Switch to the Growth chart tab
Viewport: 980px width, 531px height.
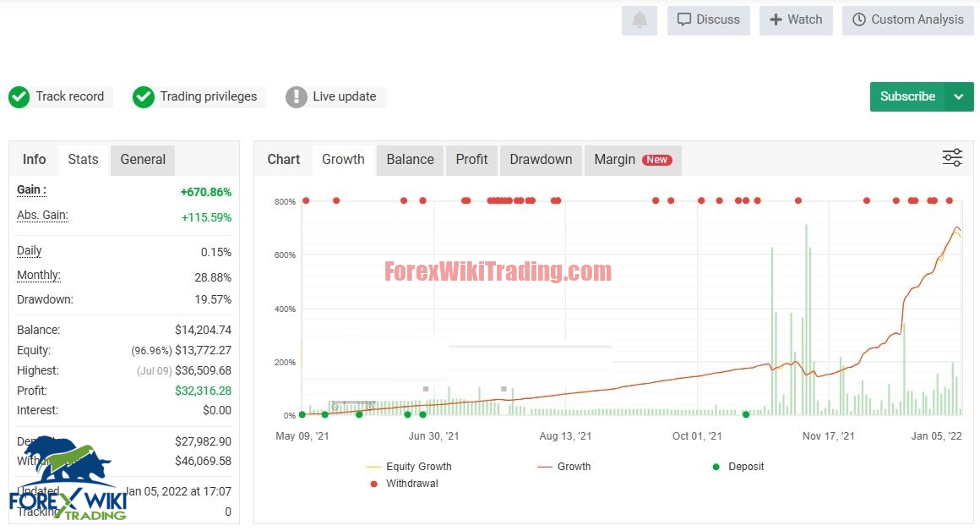pyautogui.click(x=343, y=160)
